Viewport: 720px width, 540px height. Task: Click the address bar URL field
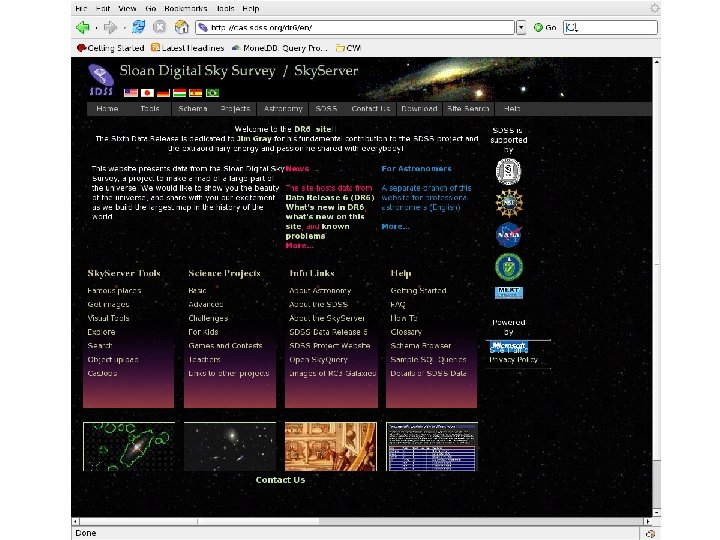pyautogui.click(x=355, y=28)
